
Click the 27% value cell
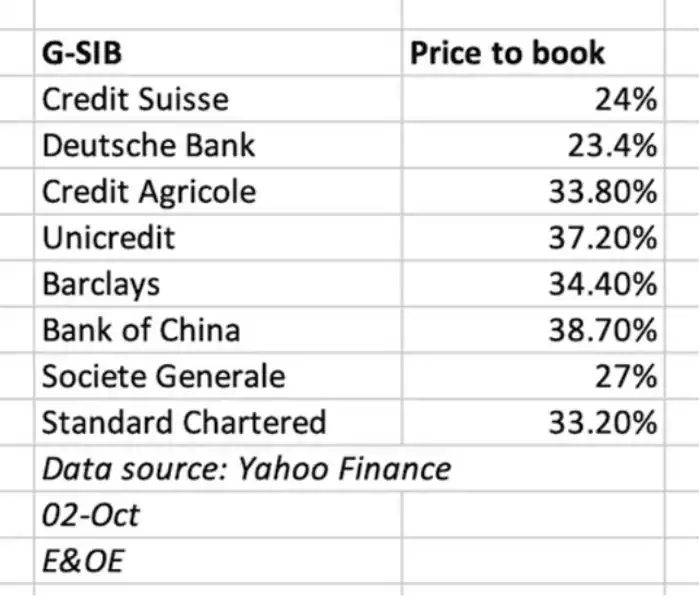pos(533,376)
